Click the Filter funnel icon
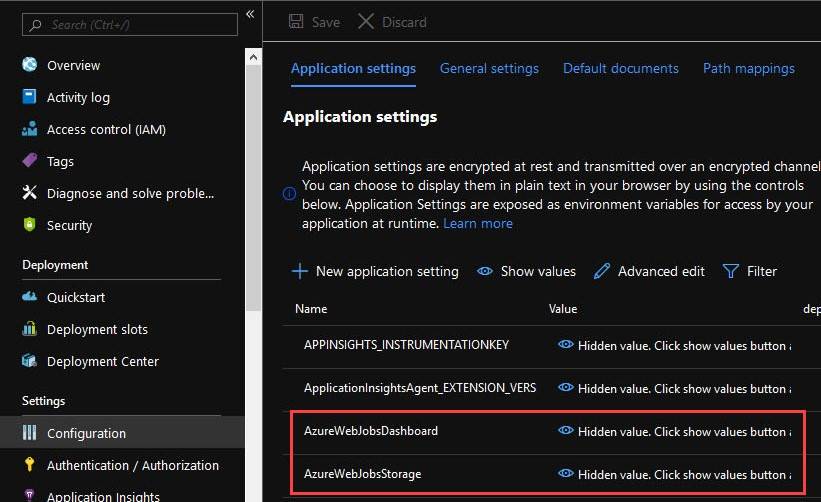The height and width of the screenshot is (502, 821). (x=730, y=271)
